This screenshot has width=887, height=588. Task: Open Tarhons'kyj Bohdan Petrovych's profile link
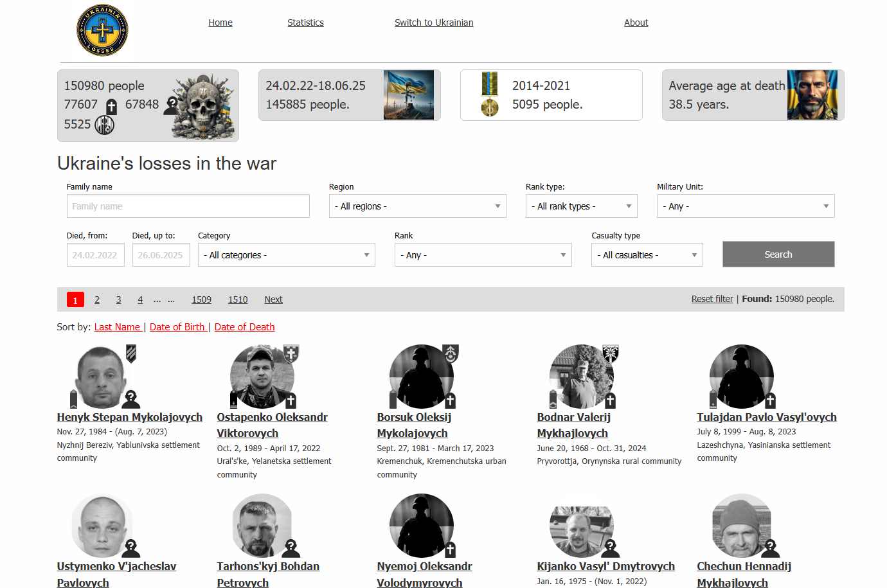coord(268,575)
